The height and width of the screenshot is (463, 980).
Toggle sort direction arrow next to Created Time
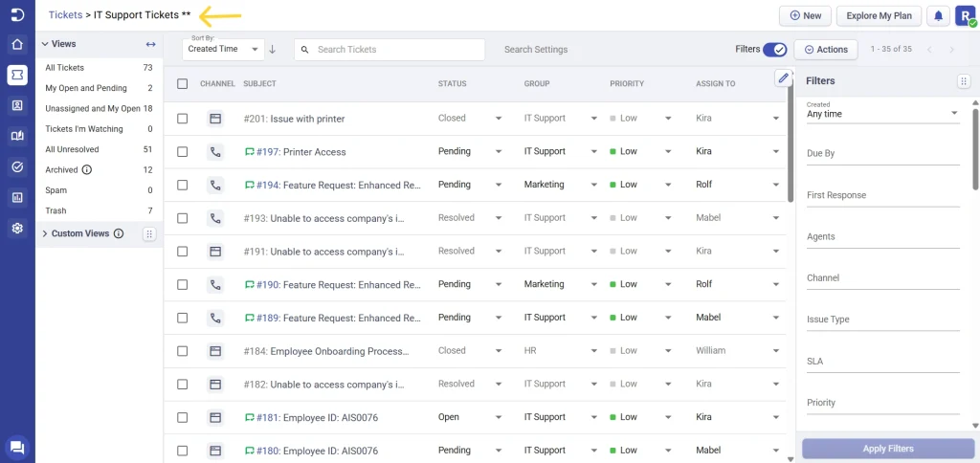[273, 50]
